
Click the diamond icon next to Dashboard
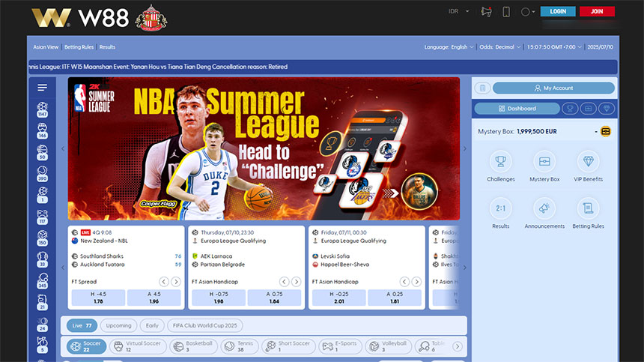pyautogui.click(x=607, y=109)
